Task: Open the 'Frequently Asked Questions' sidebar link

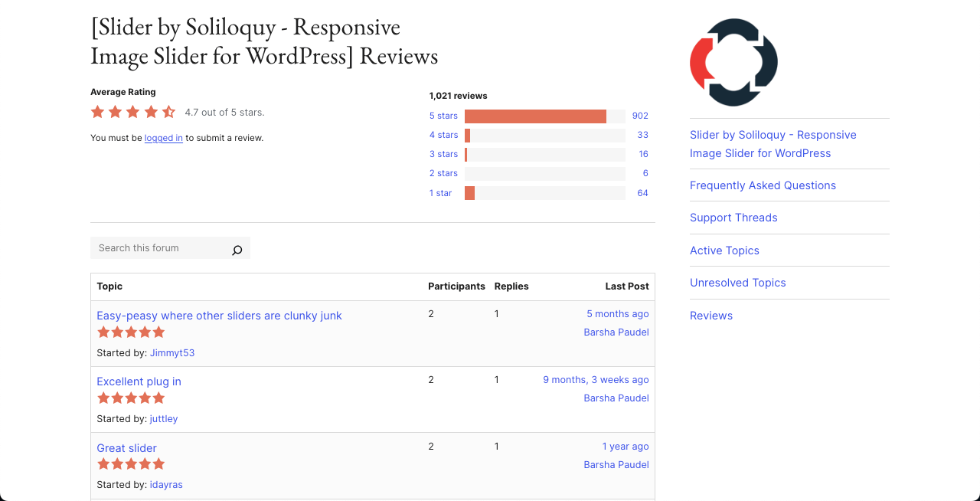Action: [x=763, y=185]
